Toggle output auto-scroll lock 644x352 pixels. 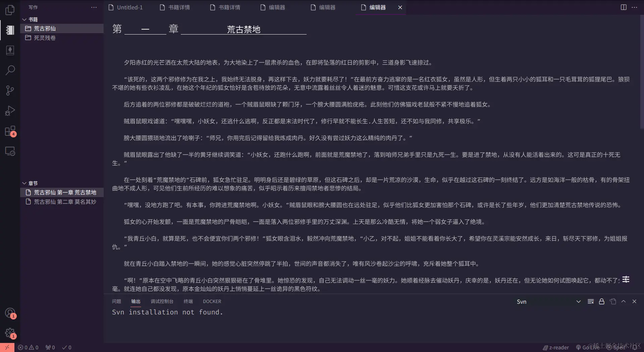(x=602, y=302)
